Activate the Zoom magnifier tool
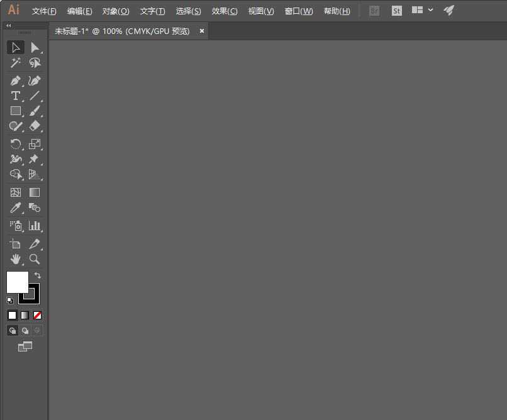The width and height of the screenshot is (507, 420). coord(35,258)
